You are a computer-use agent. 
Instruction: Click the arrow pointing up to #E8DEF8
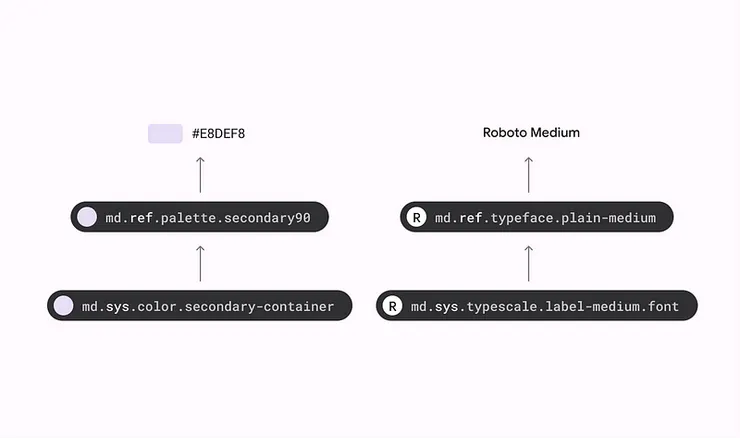[x=200, y=174]
